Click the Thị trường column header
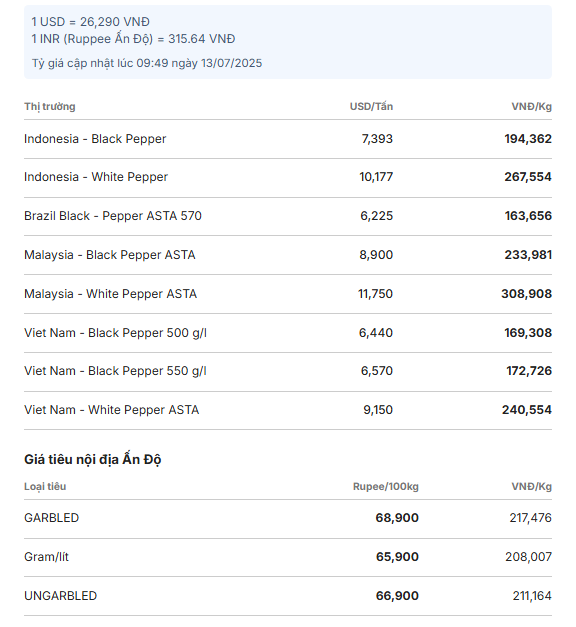 [x=50, y=107]
